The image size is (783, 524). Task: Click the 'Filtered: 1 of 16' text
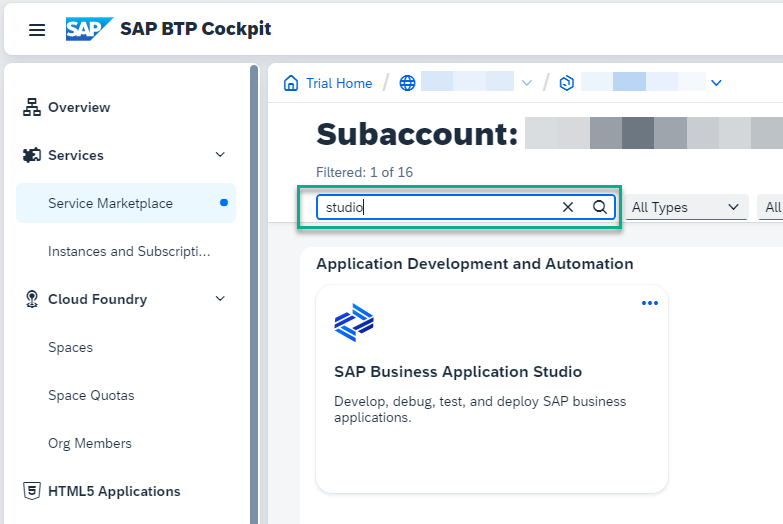click(365, 172)
